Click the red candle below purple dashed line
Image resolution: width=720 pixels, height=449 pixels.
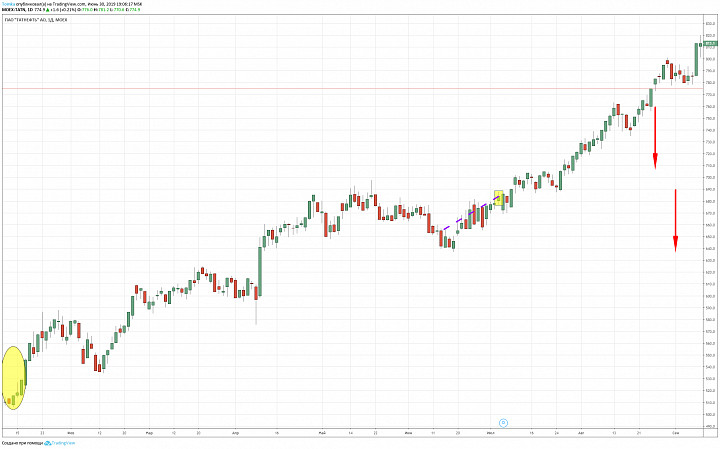coord(440,237)
